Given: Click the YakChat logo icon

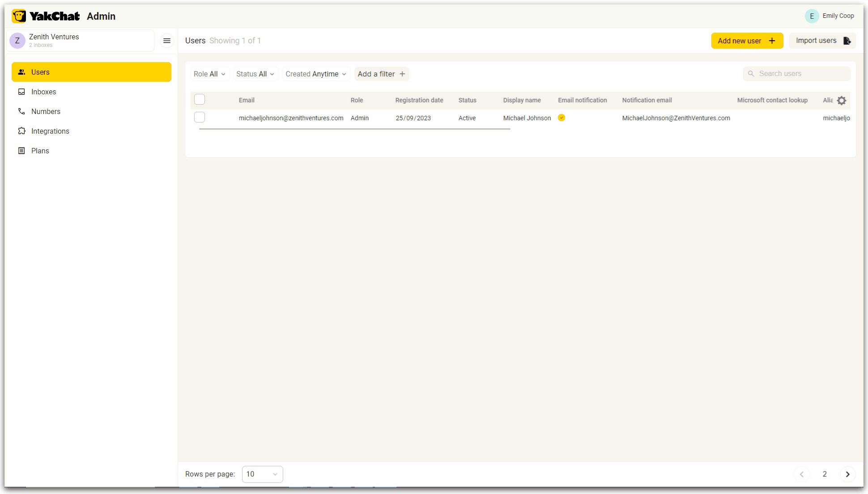Looking at the screenshot, I should click(19, 16).
